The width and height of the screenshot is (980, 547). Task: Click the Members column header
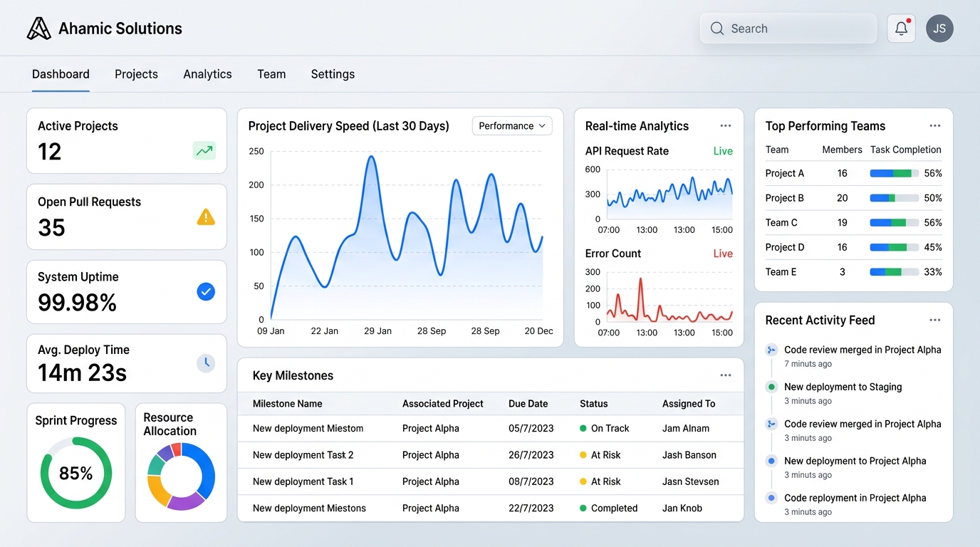(x=842, y=150)
